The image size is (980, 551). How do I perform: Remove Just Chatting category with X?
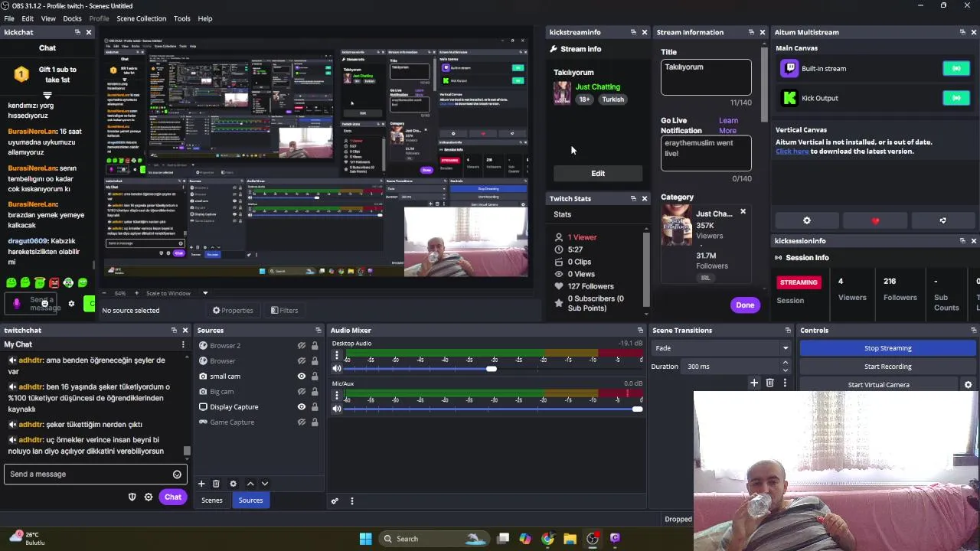coord(743,211)
